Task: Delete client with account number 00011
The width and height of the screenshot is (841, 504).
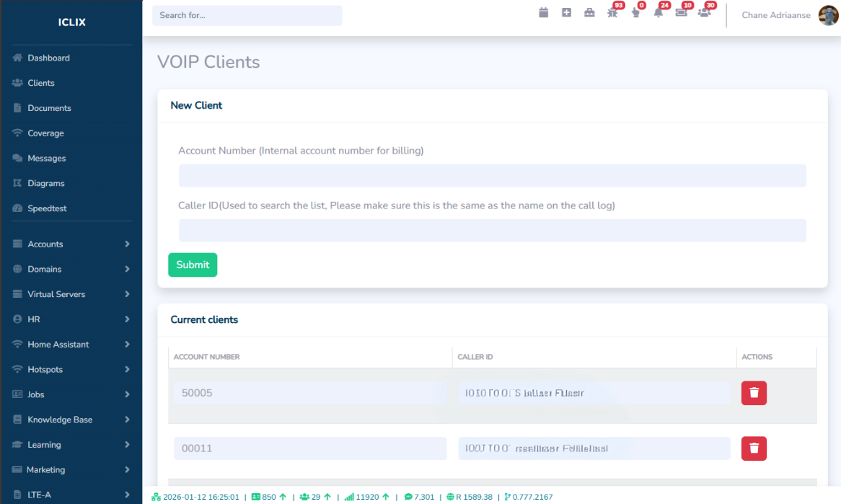Action: [754, 448]
